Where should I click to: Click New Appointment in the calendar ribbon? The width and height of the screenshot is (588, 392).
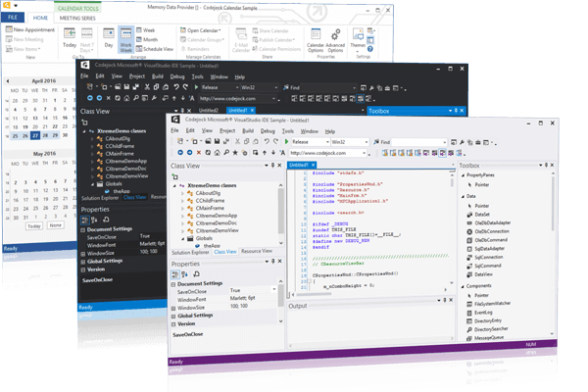click(x=33, y=30)
